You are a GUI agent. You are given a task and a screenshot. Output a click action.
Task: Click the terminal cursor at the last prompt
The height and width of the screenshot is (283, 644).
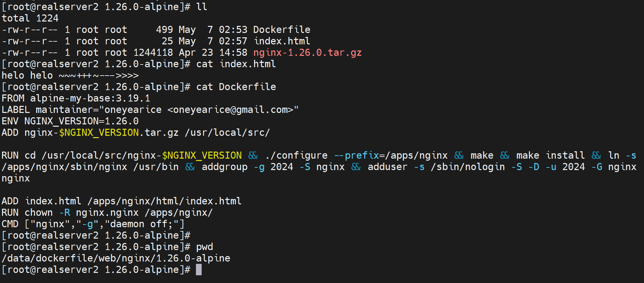pos(199,270)
